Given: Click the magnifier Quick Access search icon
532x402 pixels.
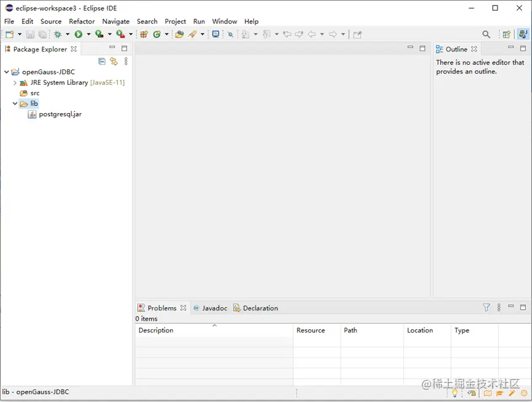Looking at the screenshot, I should tap(486, 34).
